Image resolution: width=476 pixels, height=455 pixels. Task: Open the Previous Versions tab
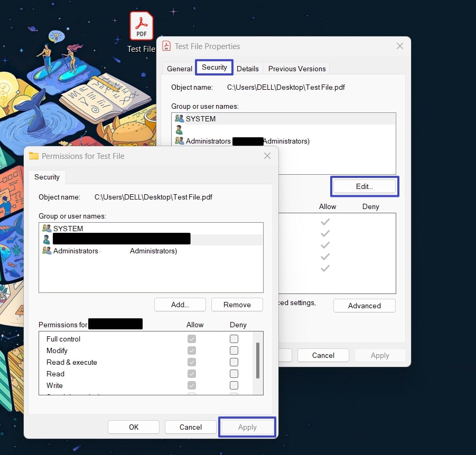tap(296, 68)
